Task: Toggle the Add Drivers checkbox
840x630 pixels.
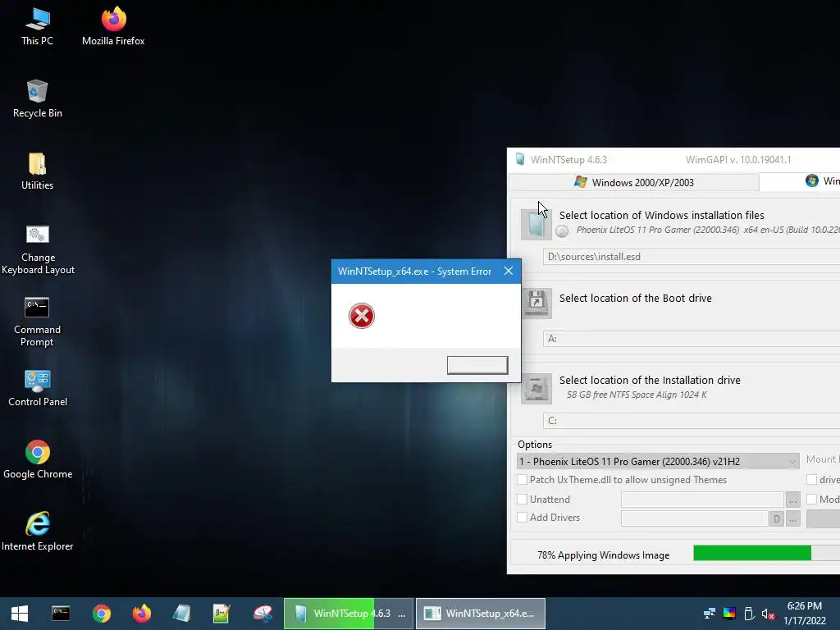Action: coord(522,518)
